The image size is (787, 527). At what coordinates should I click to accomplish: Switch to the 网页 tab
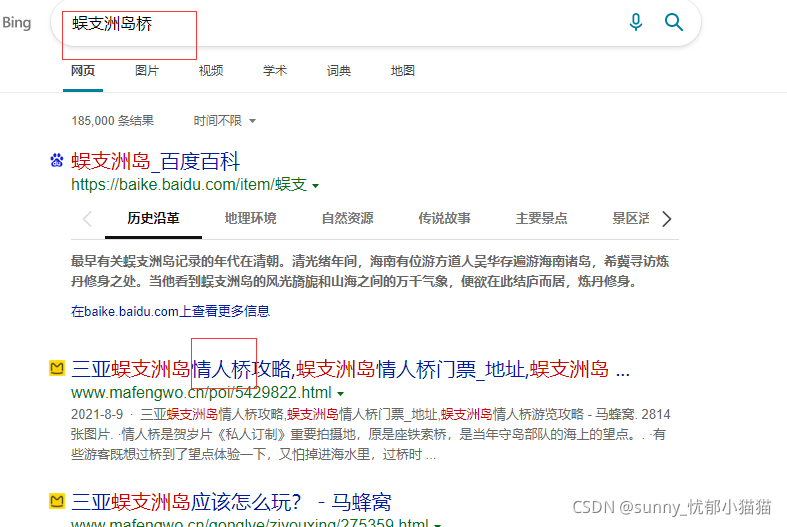point(83,71)
